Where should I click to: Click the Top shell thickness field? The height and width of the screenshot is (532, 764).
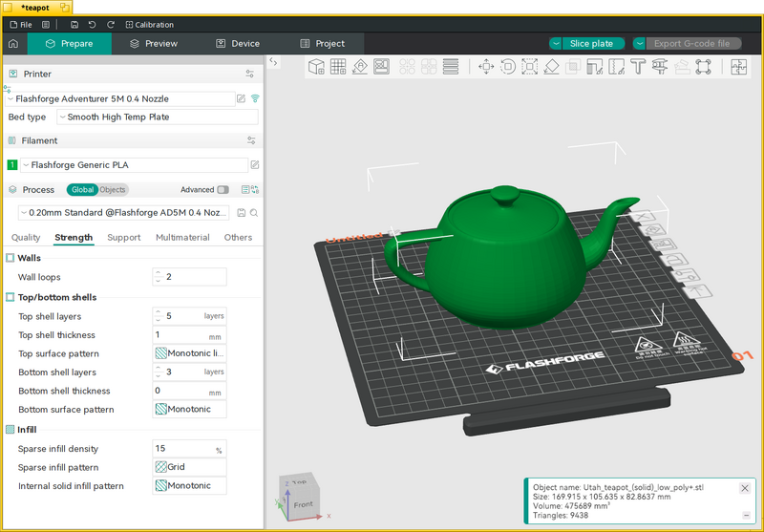[x=189, y=335]
